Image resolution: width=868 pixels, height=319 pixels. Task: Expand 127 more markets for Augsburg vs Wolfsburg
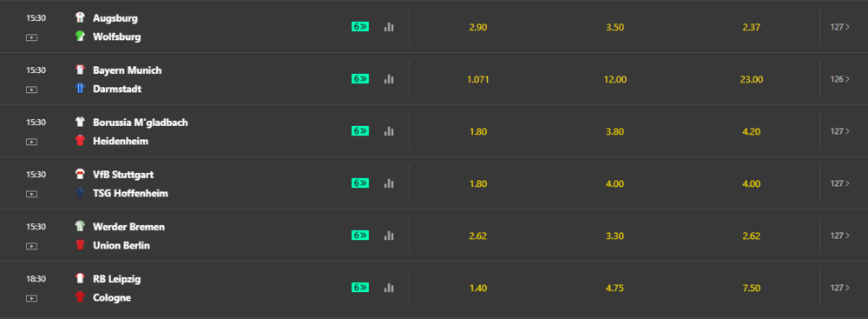[839, 27]
